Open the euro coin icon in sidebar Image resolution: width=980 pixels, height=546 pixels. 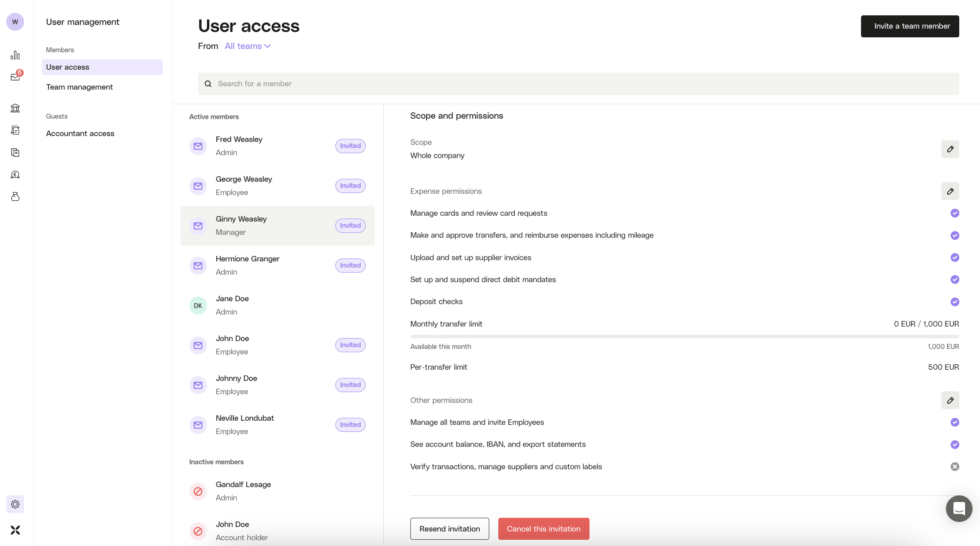[15, 175]
